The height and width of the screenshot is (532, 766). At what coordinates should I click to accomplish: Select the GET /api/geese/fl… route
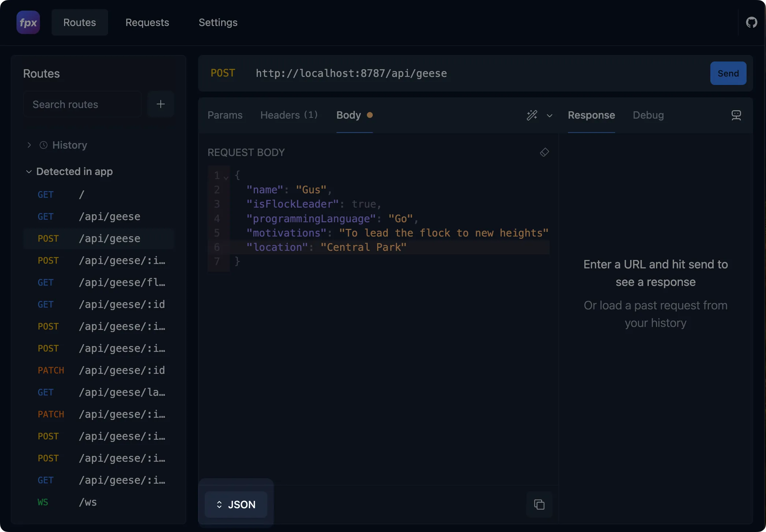tap(98, 283)
